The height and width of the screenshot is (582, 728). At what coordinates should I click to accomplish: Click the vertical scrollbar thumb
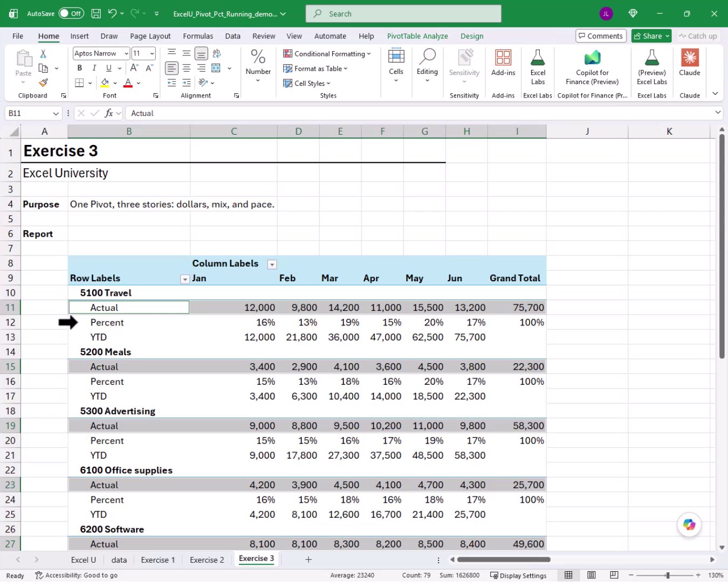click(x=722, y=246)
